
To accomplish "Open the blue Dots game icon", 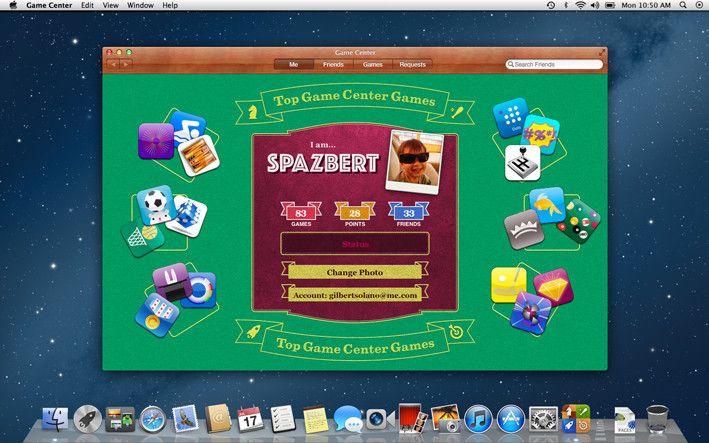I will click(511, 117).
